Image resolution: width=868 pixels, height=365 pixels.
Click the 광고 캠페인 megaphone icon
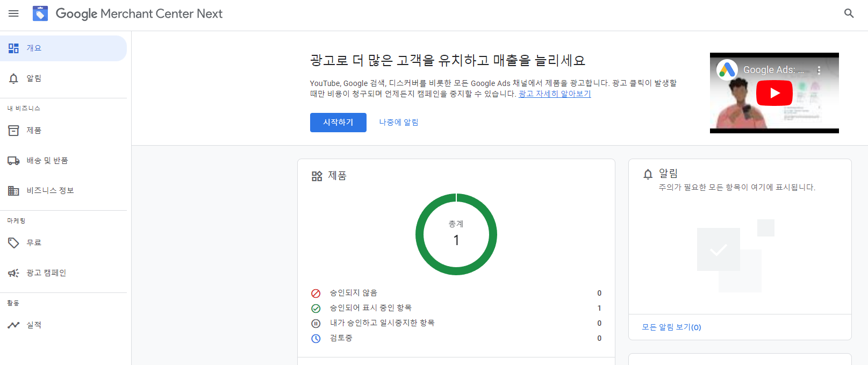[x=13, y=273]
